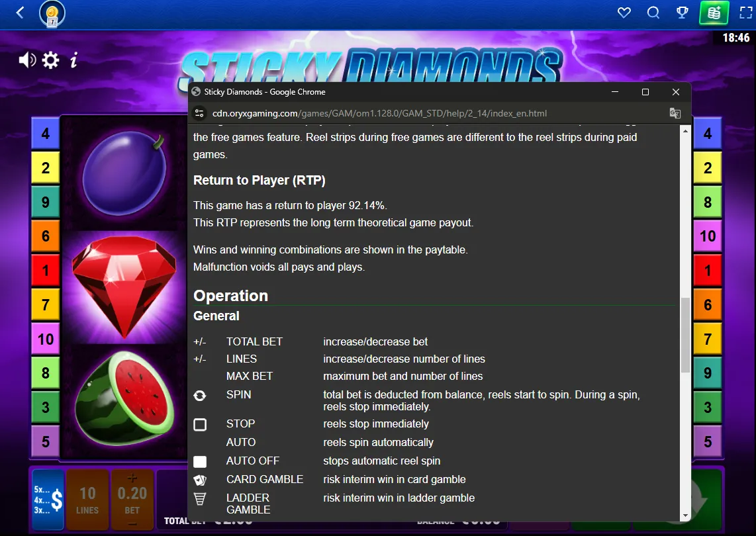Screen dimensions: 756x536
Task: Close the Sticky Diamonds help window
Action: click(x=676, y=91)
